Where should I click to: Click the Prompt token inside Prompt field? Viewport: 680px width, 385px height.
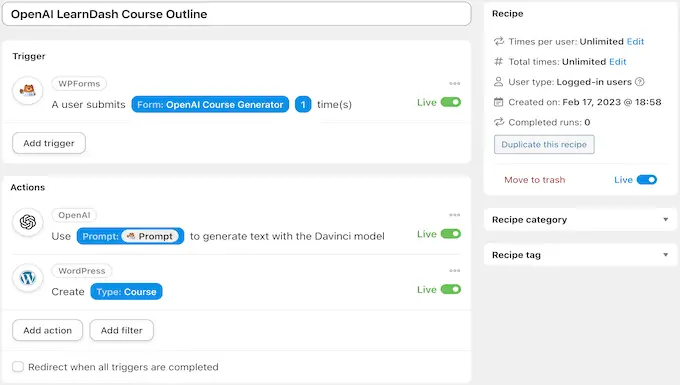coord(150,236)
